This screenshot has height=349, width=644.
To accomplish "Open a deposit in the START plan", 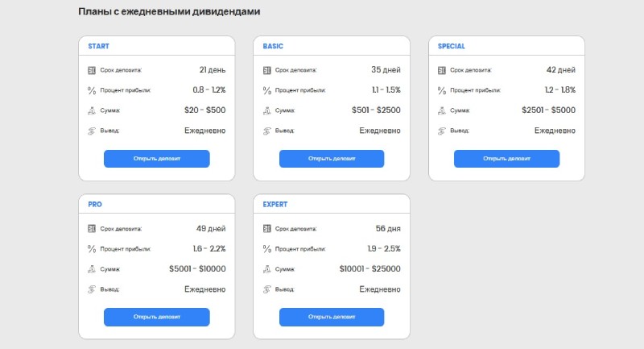I will pos(157,159).
